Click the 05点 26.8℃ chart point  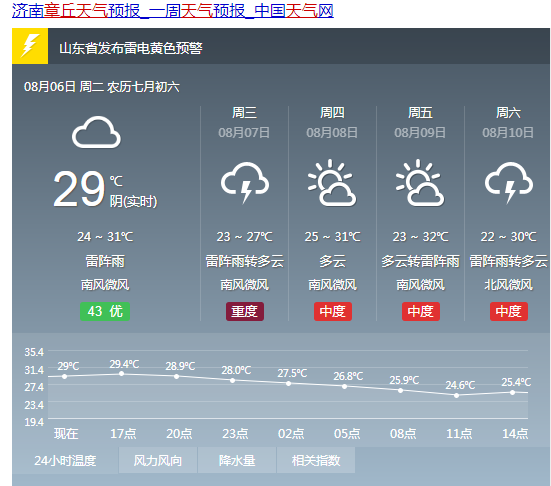pyautogui.click(x=345, y=387)
